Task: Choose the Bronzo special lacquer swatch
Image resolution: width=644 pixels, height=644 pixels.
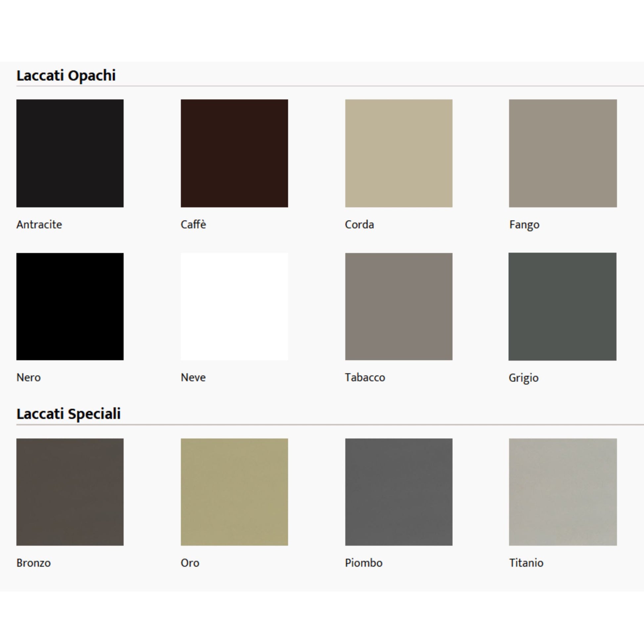Action: point(70,492)
